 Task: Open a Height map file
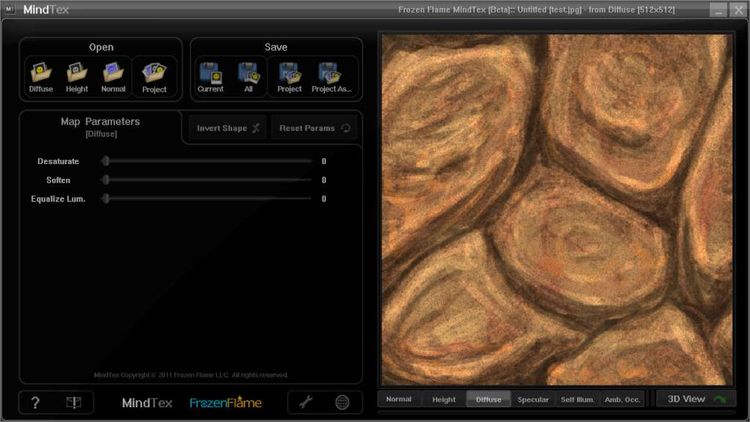tap(77, 77)
